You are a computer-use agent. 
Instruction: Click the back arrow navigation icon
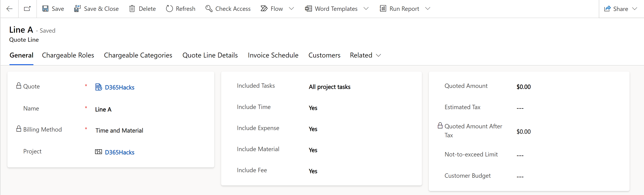click(x=9, y=9)
